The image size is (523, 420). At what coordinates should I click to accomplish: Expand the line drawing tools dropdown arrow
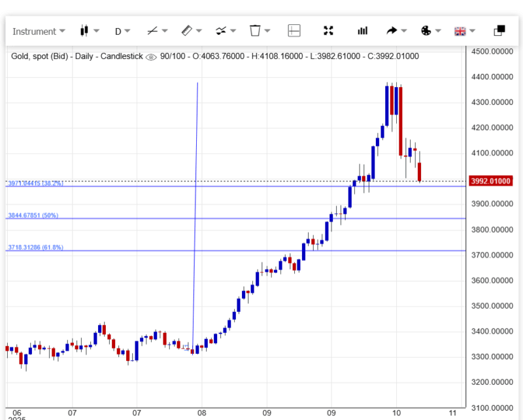pyautogui.click(x=165, y=31)
